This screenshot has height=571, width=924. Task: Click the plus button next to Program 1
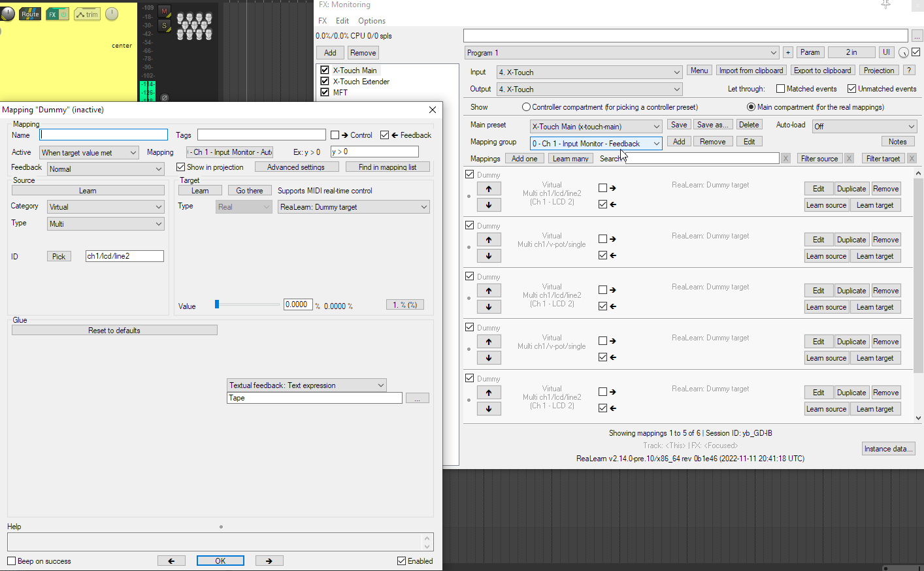pos(787,52)
